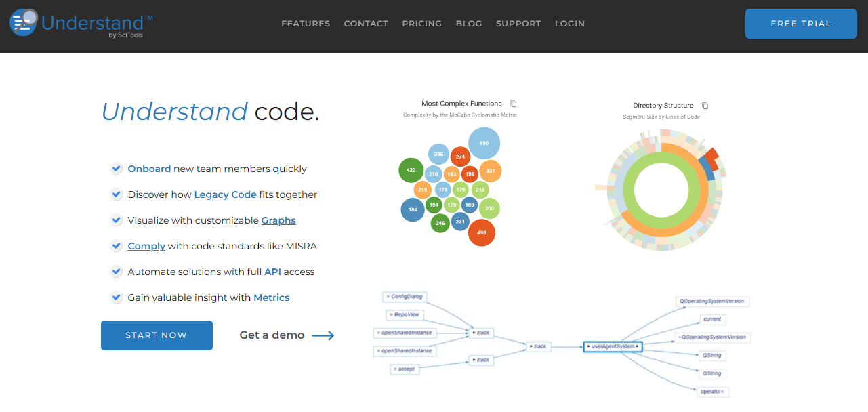
Task: Copy the Directory Structure chart
Action: pos(705,106)
